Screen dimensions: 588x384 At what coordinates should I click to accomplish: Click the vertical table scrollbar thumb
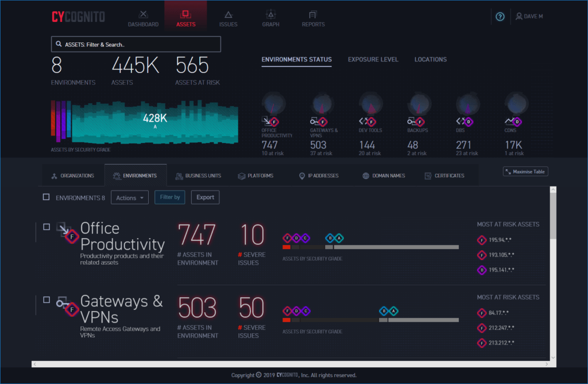(x=553, y=216)
